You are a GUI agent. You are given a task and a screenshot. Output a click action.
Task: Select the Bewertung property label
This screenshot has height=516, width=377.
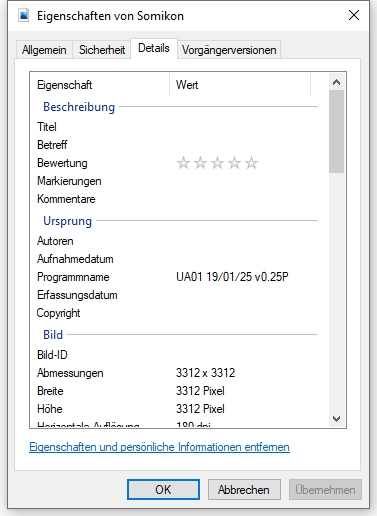click(x=62, y=163)
